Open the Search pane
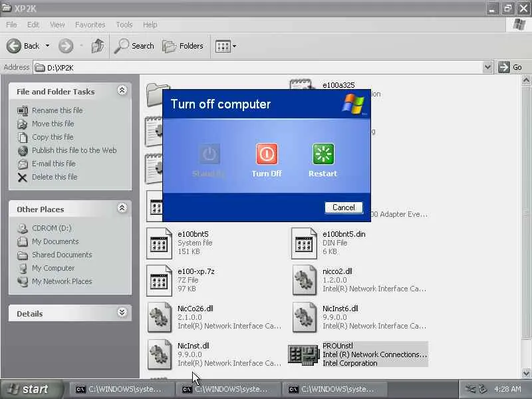Image resolution: width=532 pixels, height=399 pixels. click(x=134, y=46)
